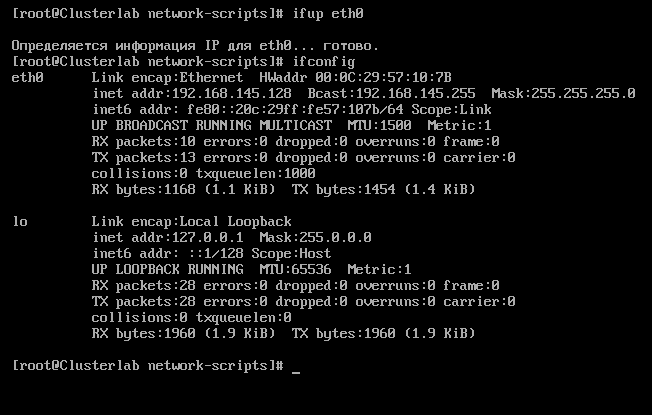Screen dimensions: 652x415
Task: Click the MTU:65536 value
Action: (x=296, y=269)
